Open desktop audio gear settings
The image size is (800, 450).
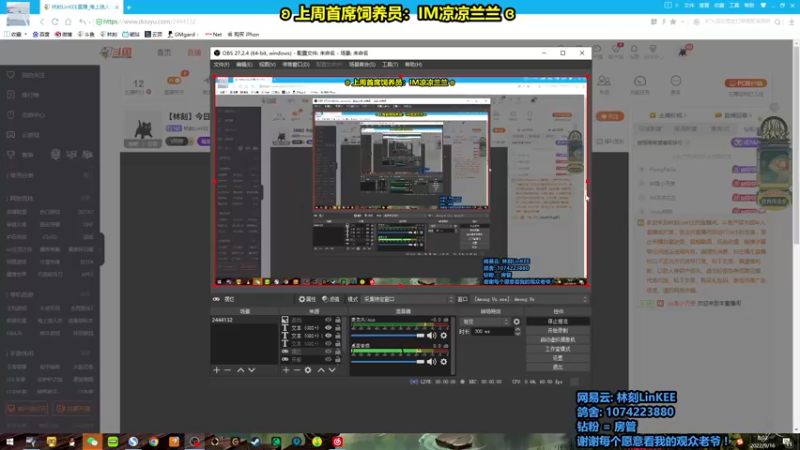(444, 361)
